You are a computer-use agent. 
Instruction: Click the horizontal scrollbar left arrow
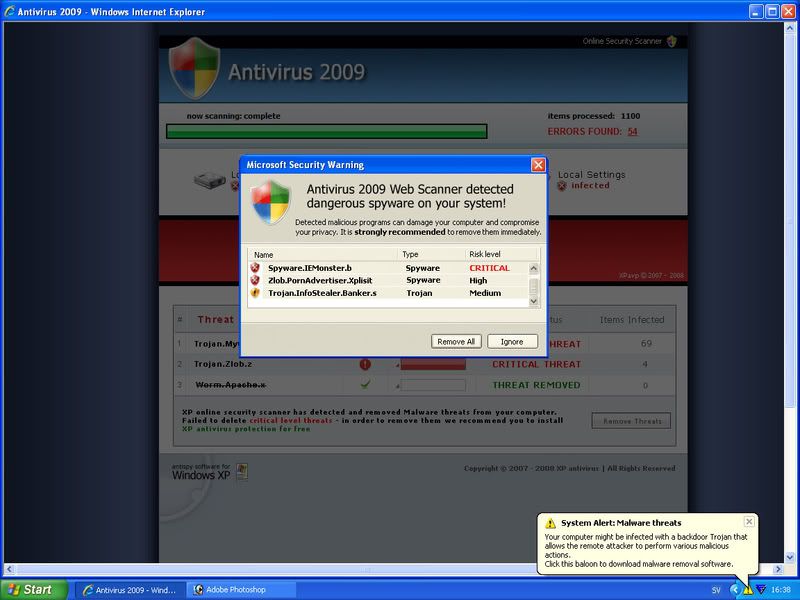pos(9,569)
